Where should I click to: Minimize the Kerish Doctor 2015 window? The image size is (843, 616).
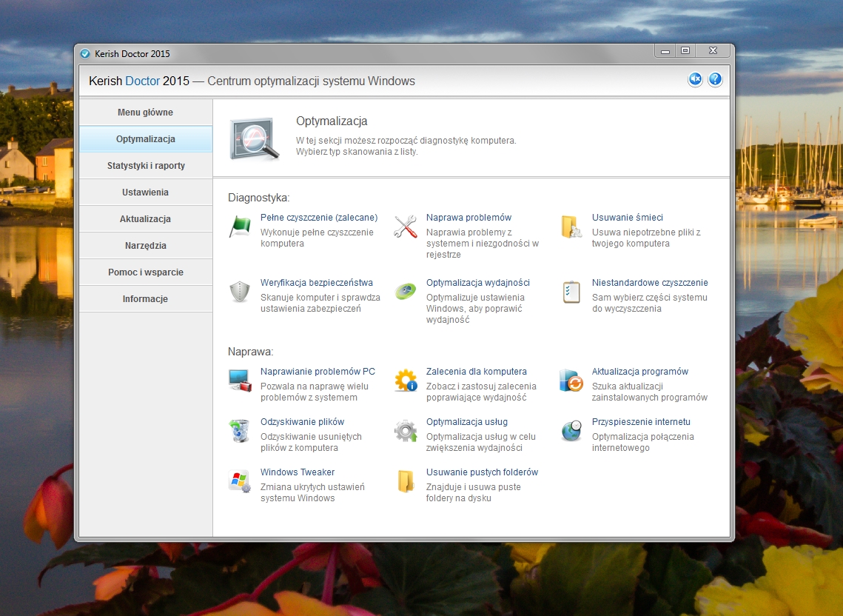click(665, 51)
